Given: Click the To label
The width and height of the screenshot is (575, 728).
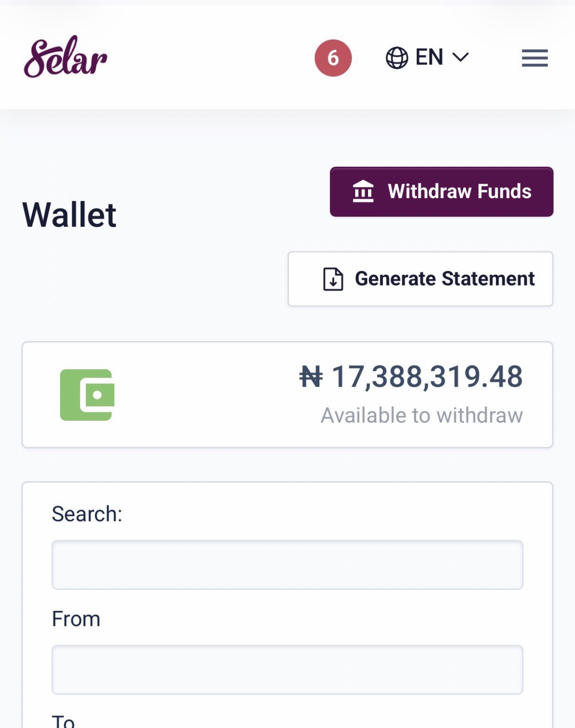Looking at the screenshot, I should tap(63, 721).
